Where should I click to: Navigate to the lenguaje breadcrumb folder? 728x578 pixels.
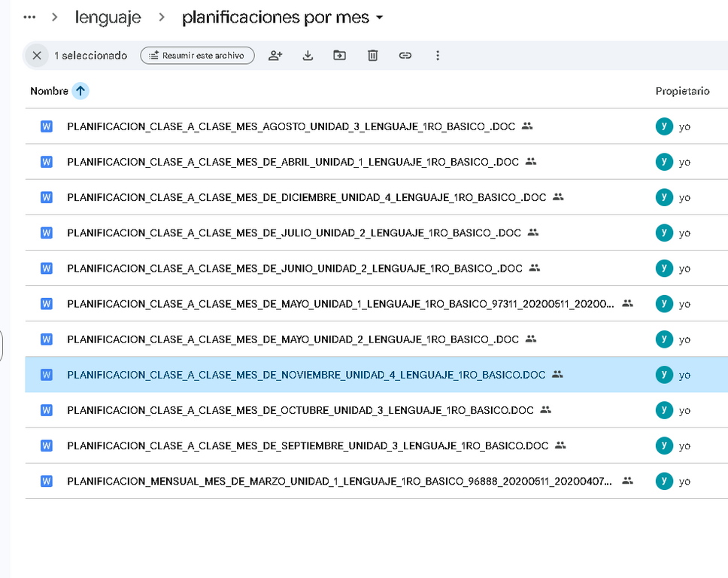[x=108, y=17]
